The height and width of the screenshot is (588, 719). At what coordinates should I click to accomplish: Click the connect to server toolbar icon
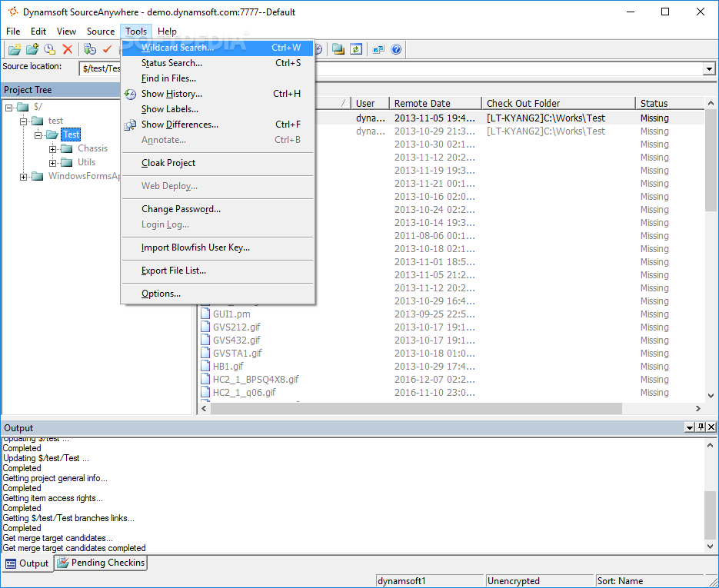pyautogui.click(x=378, y=49)
